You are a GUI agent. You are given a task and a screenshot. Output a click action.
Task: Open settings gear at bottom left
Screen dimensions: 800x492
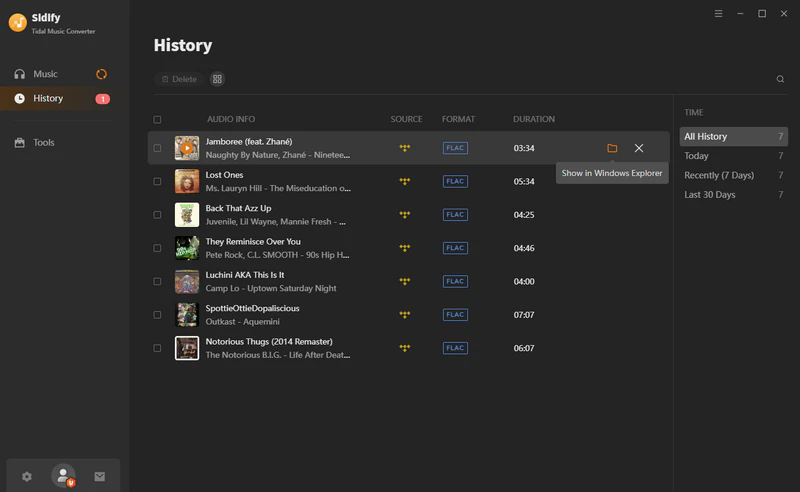[x=27, y=476]
